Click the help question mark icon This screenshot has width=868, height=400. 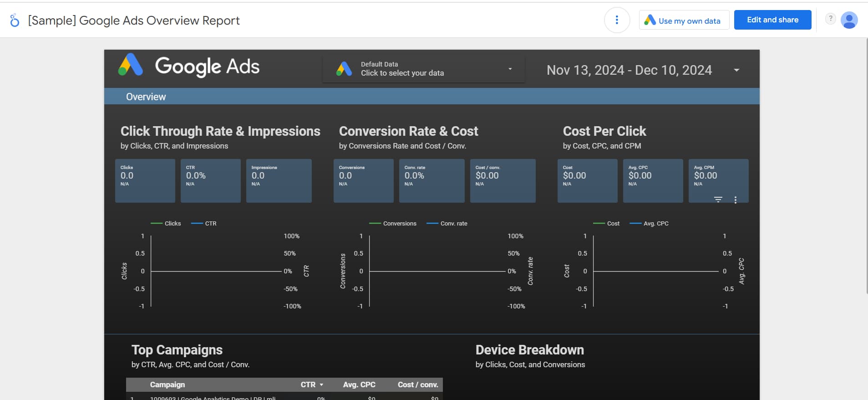click(830, 19)
